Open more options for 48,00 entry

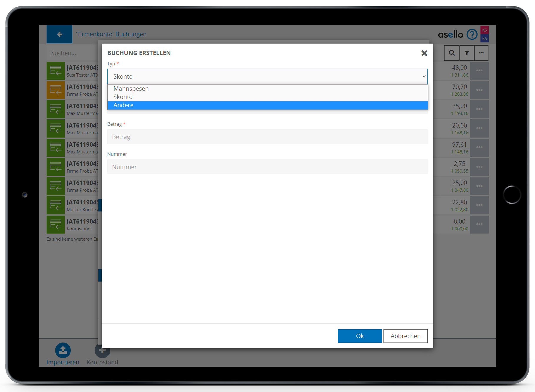[479, 71]
